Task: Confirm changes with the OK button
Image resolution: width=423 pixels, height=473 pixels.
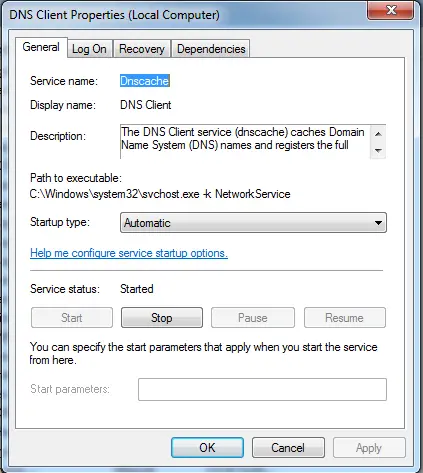Action: pyautogui.click(x=207, y=448)
